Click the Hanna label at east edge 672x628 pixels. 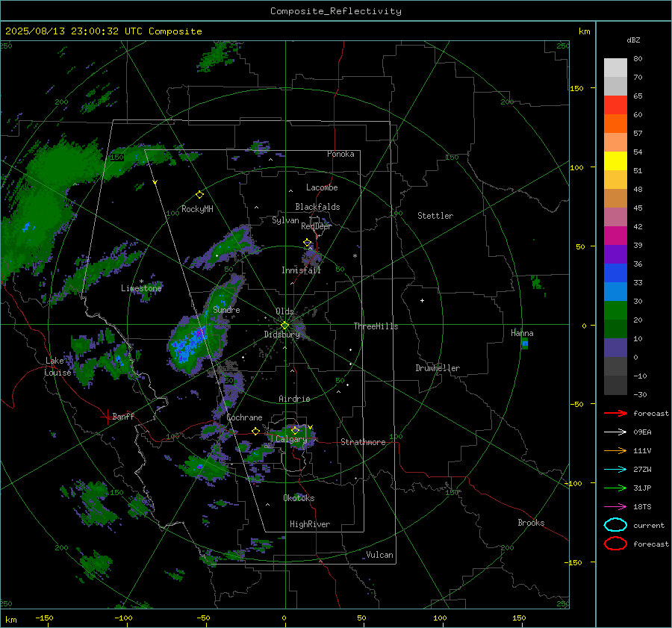(x=522, y=333)
